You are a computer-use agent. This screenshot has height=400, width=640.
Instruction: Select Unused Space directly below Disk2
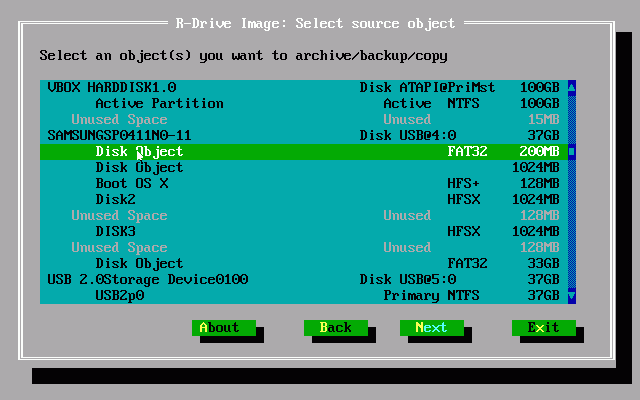[119, 216]
